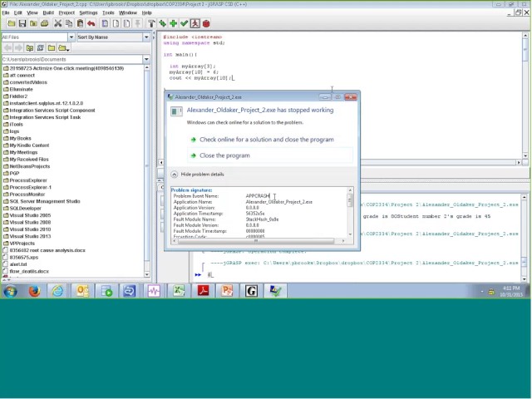Collapse details with Hide problem details

coord(198,175)
